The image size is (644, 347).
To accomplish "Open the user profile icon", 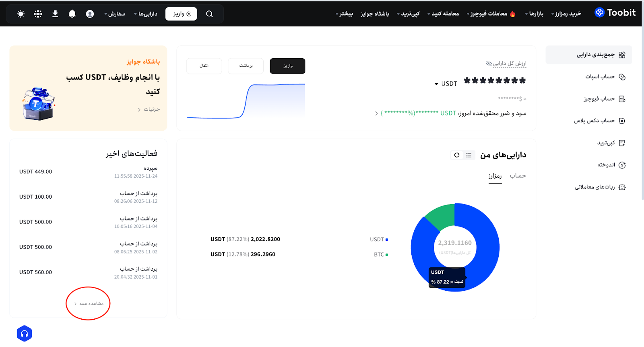I will [90, 14].
